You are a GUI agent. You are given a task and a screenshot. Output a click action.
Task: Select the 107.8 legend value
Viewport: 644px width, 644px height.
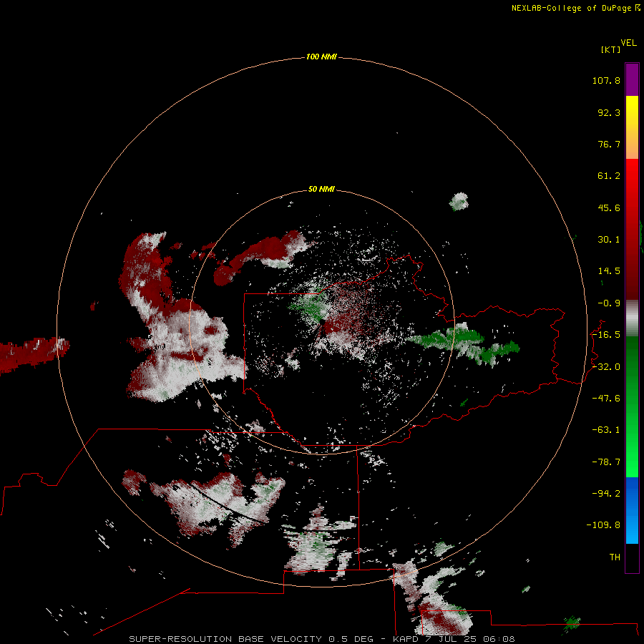(x=606, y=80)
